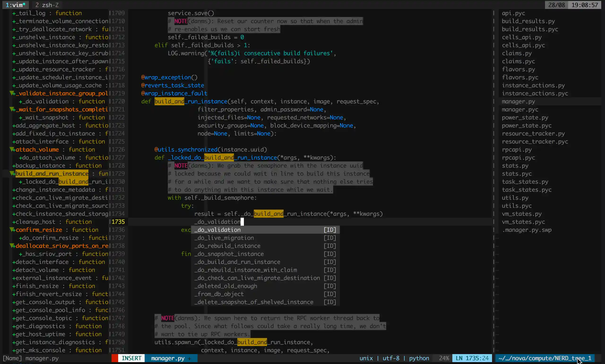This screenshot has height=364, width=605.
Task: Collapse the build_and_run_instance fold arrow
Action: pos(12,174)
